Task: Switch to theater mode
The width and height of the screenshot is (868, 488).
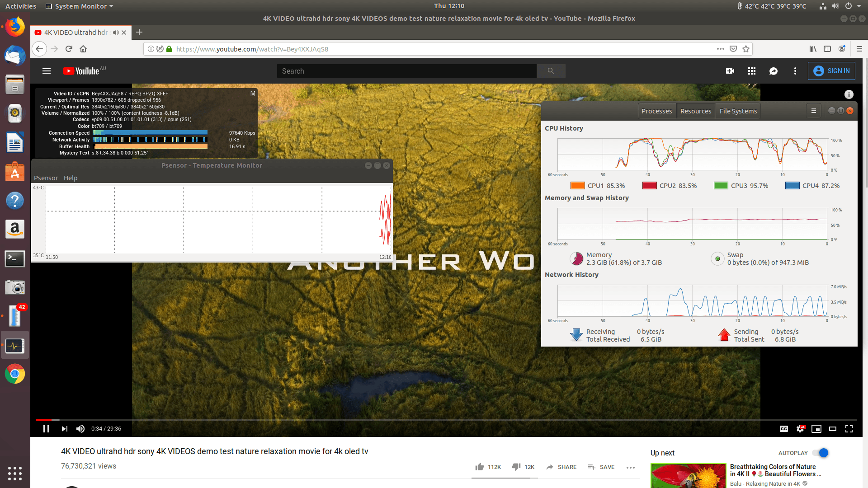Action: (833, 429)
